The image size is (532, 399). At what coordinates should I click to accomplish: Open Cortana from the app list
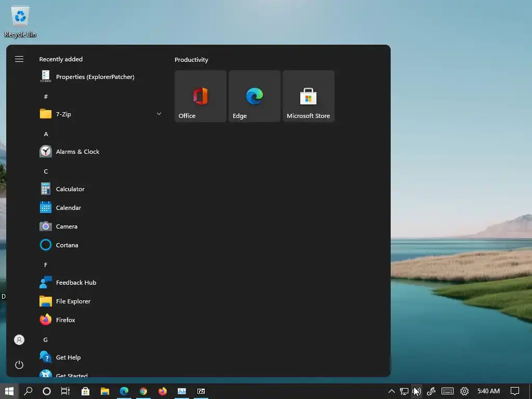click(x=101, y=245)
